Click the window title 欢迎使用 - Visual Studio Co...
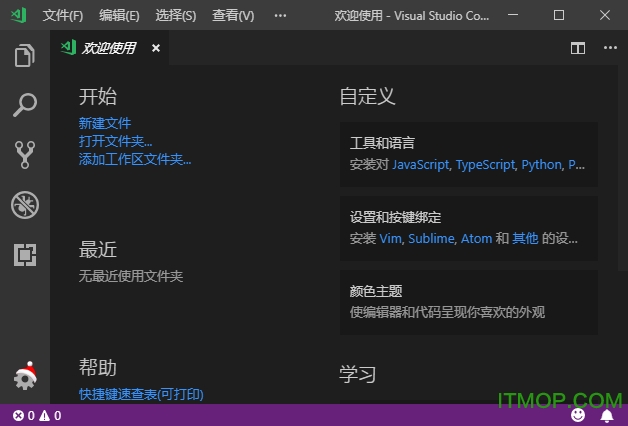 coord(412,16)
